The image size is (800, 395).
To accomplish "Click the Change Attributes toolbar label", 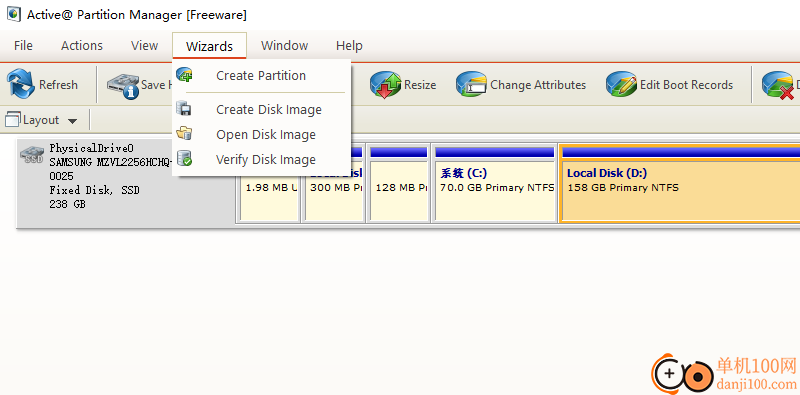I will 538,85.
